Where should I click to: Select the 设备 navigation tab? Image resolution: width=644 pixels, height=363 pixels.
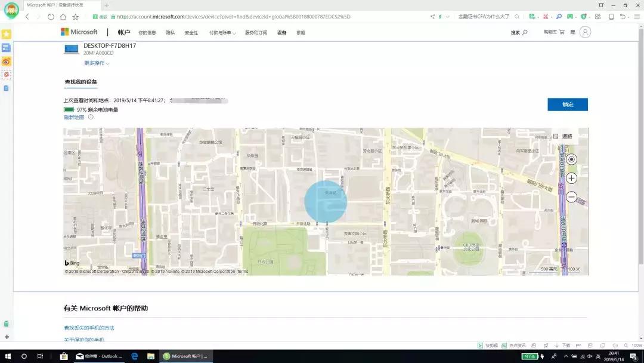tap(281, 32)
